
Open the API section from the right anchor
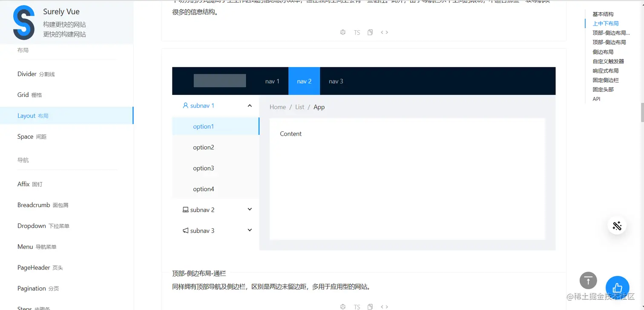(x=596, y=99)
